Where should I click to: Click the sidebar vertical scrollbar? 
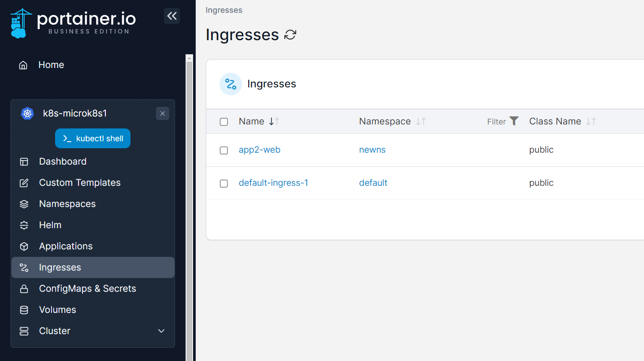[x=190, y=207]
